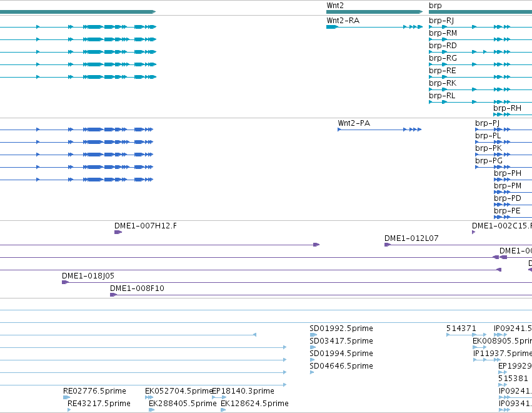Screen dimensions: 532x413
Task: Select transcript brp-RE label
Action: point(443,71)
